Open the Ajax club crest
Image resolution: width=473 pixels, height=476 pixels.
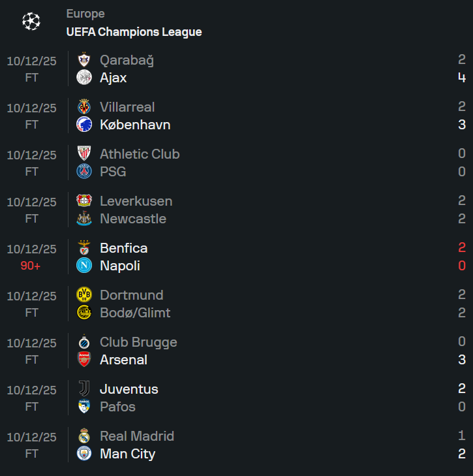pyautogui.click(x=84, y=78)
